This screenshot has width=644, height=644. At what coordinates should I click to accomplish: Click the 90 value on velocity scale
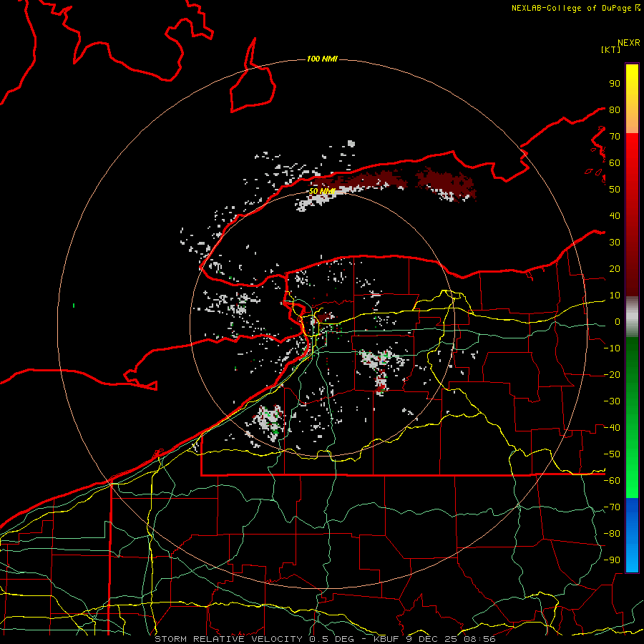(x=615, y=84)
